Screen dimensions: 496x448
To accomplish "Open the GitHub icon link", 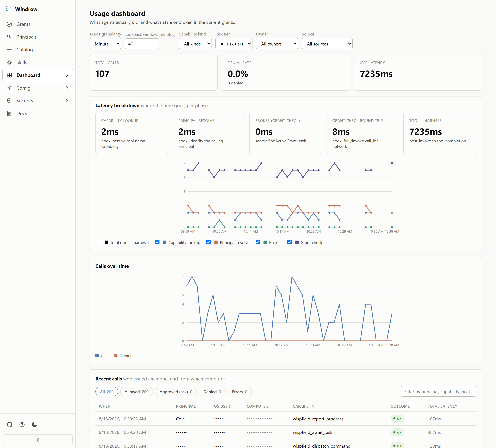I will (10, 424).
